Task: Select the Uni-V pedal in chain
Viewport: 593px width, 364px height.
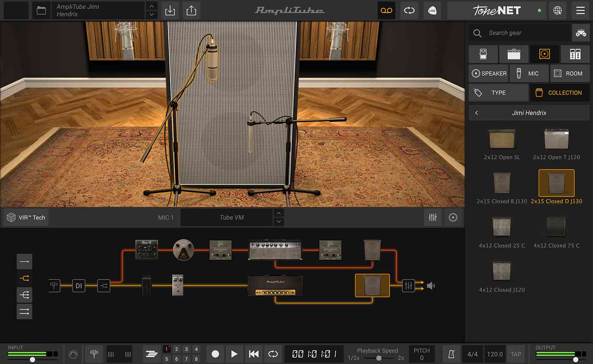Action: click(146, 250)
